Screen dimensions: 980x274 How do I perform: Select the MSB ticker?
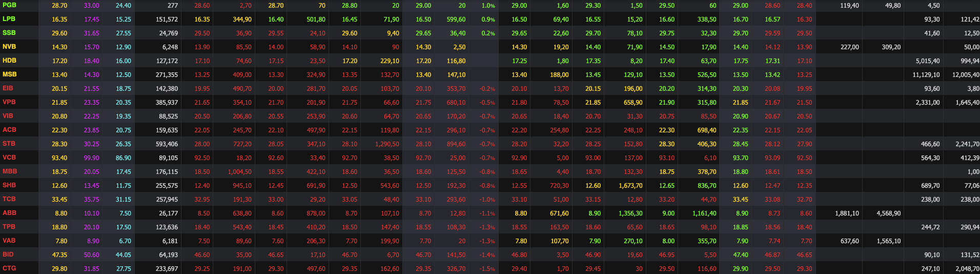9,74
